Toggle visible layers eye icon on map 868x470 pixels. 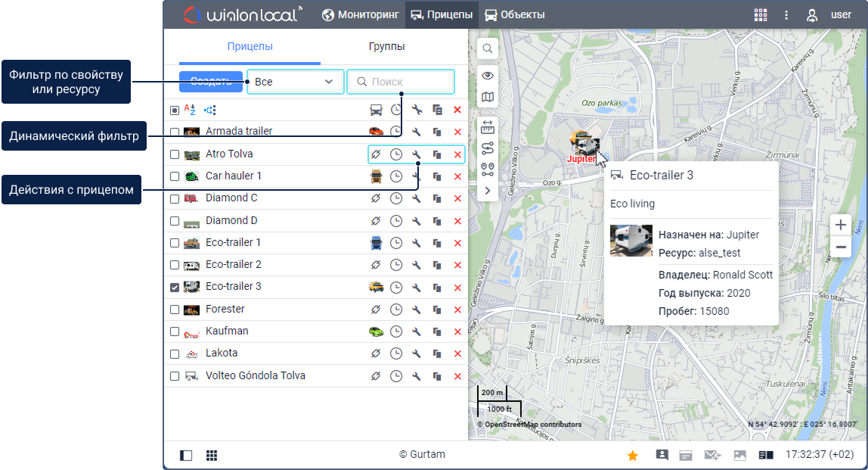coord(488,76)
